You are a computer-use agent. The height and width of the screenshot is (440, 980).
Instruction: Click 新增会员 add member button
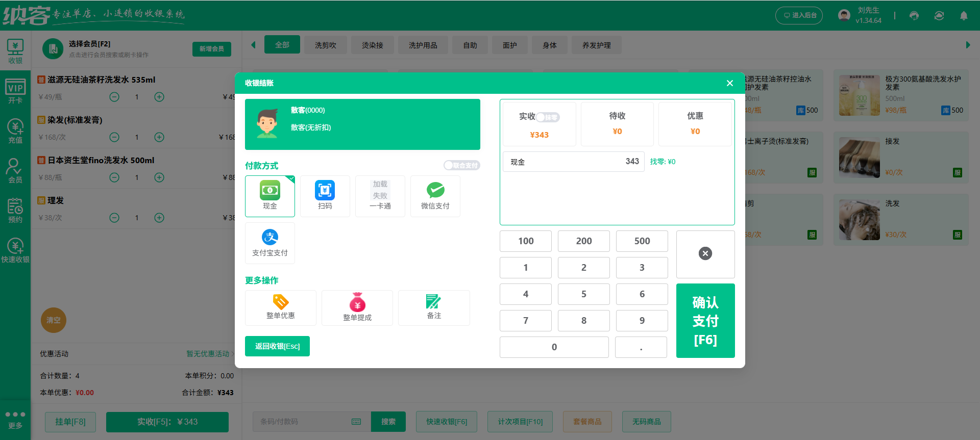pyautogui.click(x=212, y=49)
